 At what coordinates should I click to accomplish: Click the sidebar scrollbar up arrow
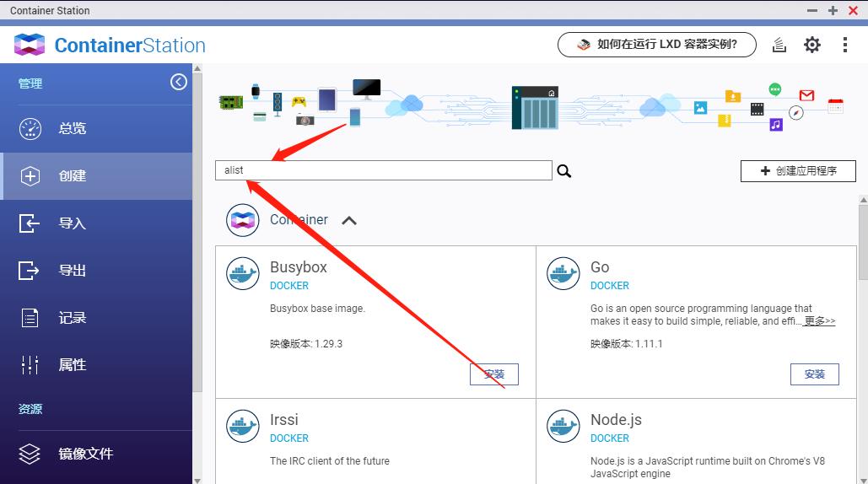coord(197,68)
